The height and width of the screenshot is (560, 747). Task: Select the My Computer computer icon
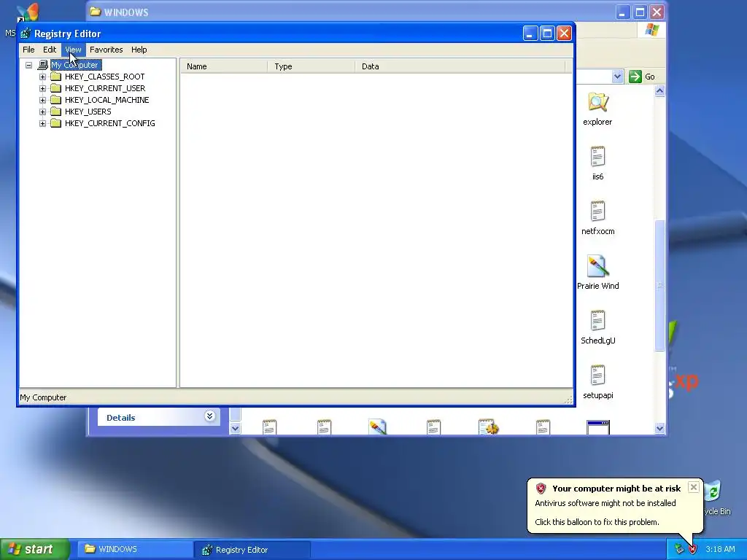click(43, 65)
